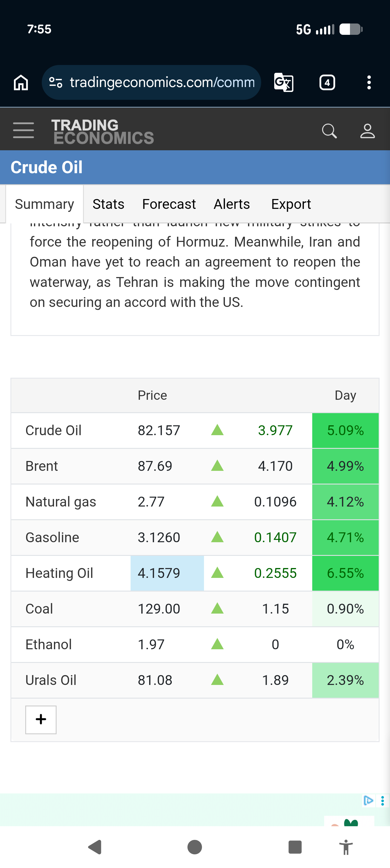Open the tab switcher showing 4 tabs
This screenshot has width=390, height=868.
pyautogui.click(x=327, y=83)
